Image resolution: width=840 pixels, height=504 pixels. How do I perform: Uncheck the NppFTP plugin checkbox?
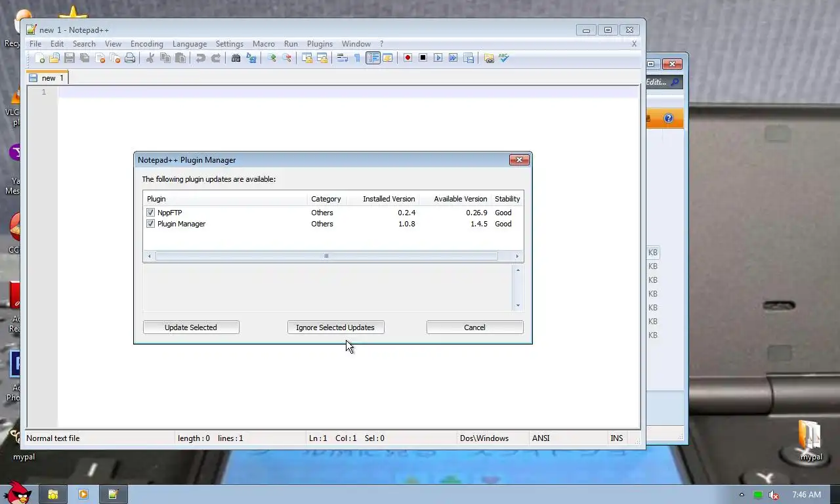pos(151,213)
